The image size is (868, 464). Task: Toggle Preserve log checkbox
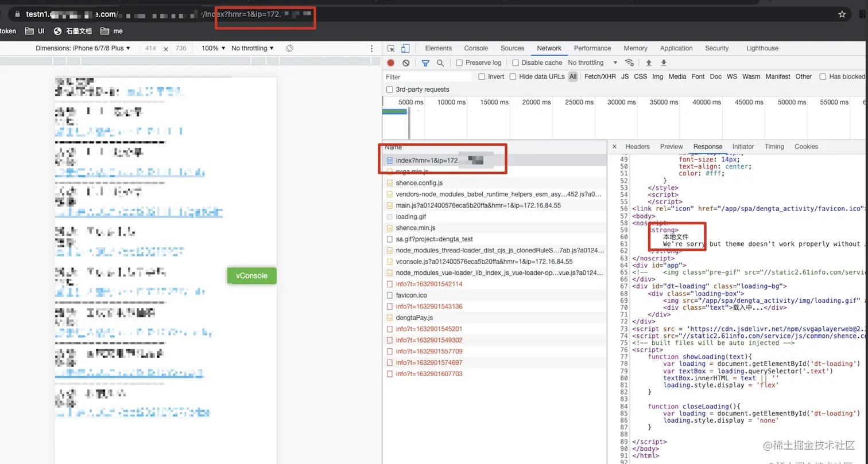(x=459, y=63)
